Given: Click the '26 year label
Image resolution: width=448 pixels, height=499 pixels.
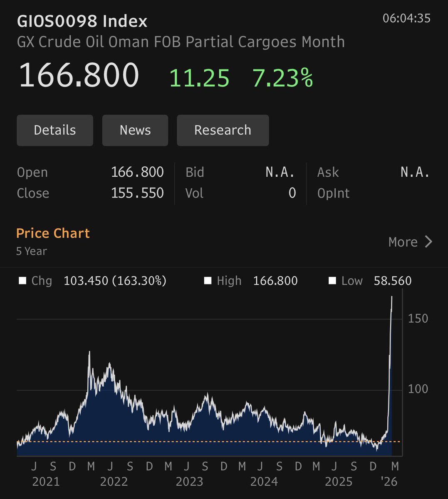Looking at the screenshot, I should tap(389, 482).
